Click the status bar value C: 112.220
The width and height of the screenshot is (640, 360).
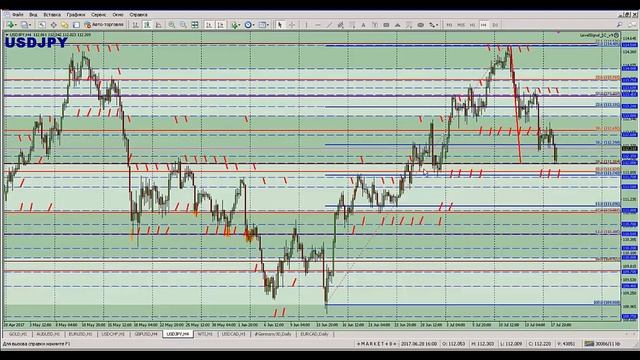[540, 344]
